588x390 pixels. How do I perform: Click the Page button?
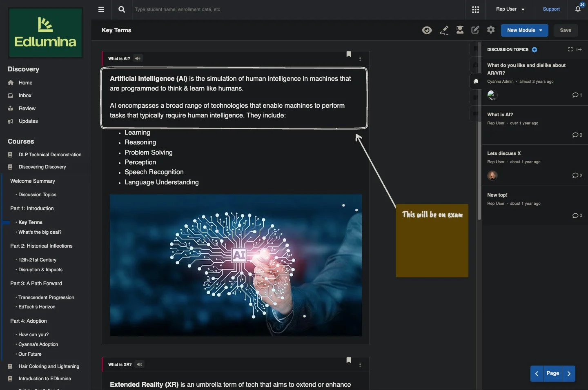pyautogui.click(x=552, y=374)
